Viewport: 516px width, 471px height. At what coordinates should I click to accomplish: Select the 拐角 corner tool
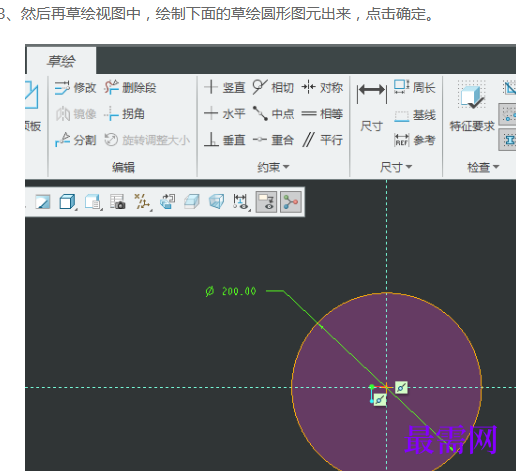tap(124, 114)
